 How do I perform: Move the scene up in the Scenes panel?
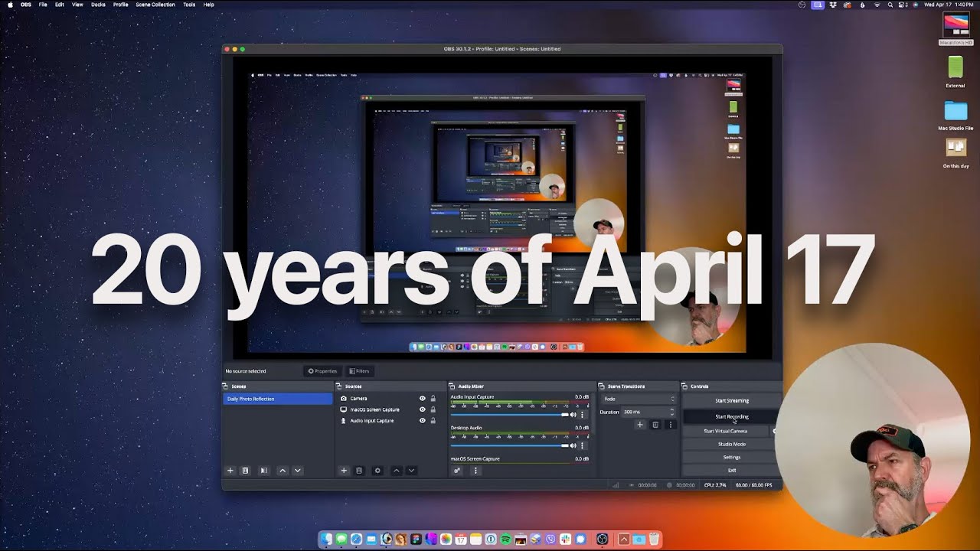click(x=283, y=471)
